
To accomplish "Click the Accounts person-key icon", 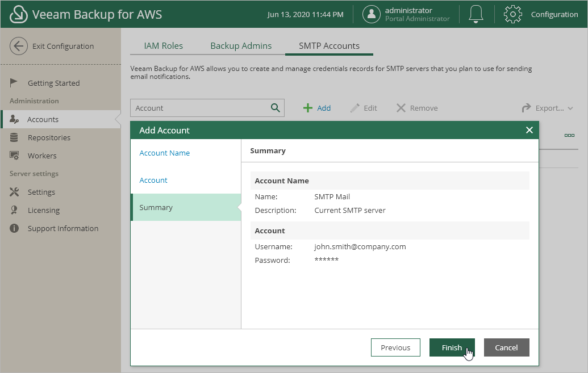I will (14, 119).
